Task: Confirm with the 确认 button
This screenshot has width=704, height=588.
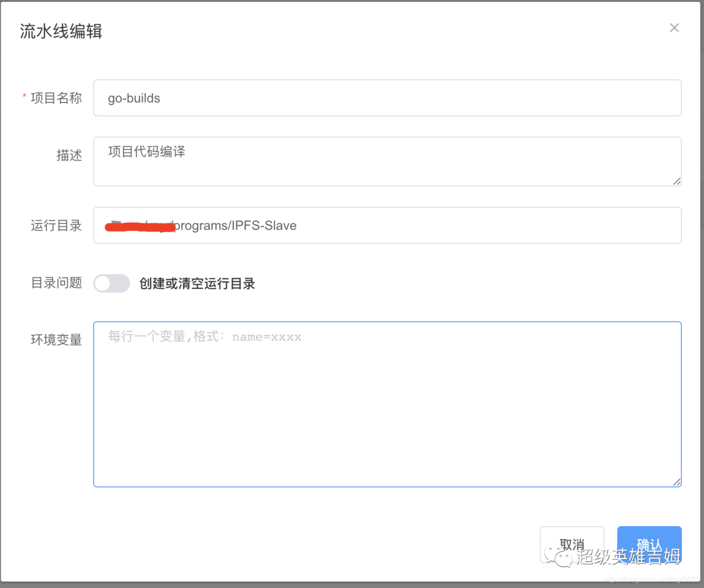Action: pos(649,544)
